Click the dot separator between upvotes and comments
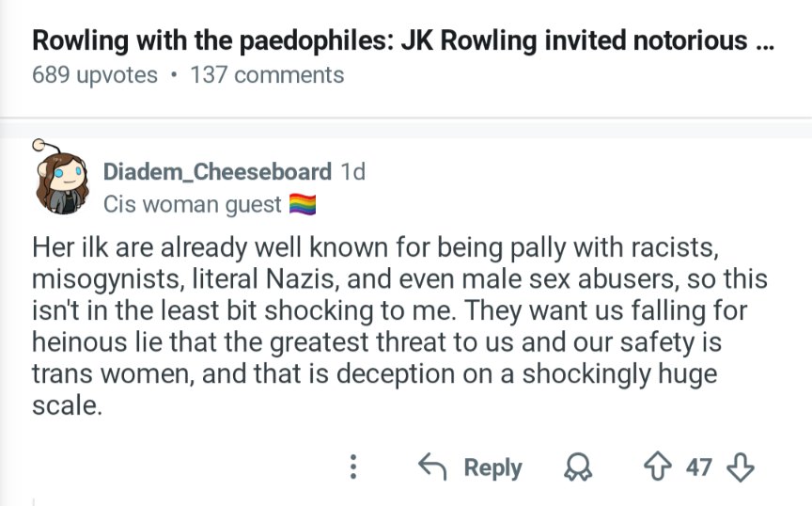 174,75
